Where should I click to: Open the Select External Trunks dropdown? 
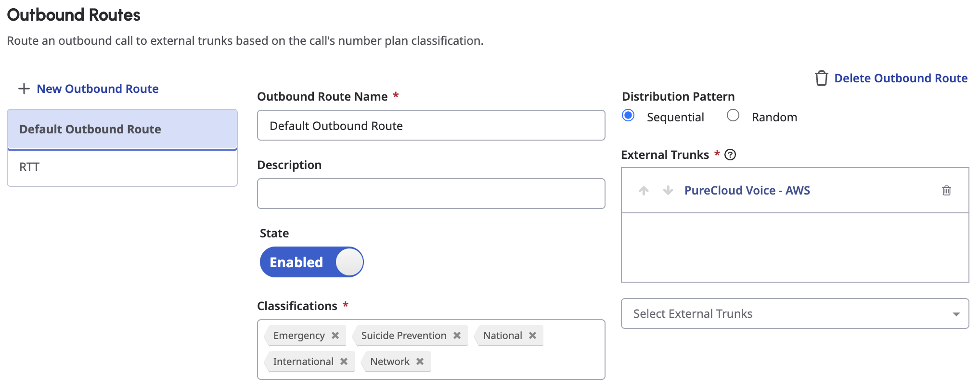point(795,314)
